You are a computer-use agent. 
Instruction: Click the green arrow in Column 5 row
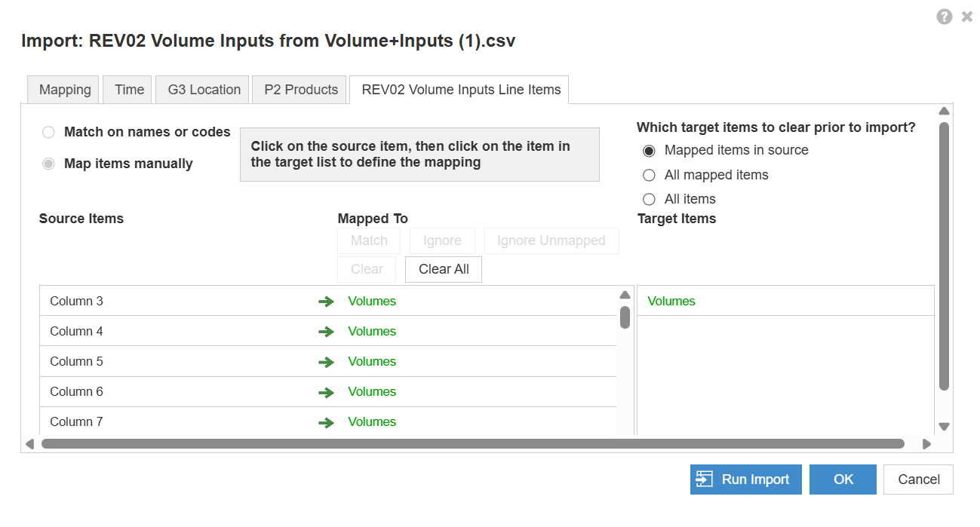[326, 362]
